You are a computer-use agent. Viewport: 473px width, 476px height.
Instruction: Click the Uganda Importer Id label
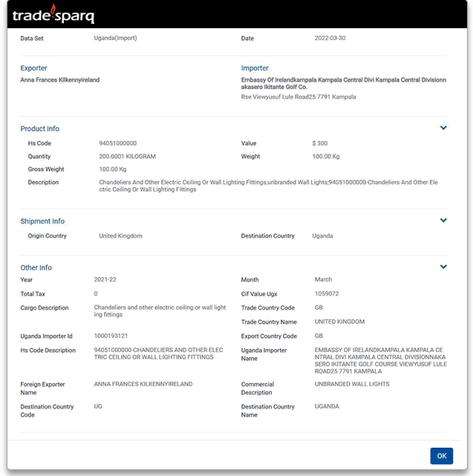[47, 336]
